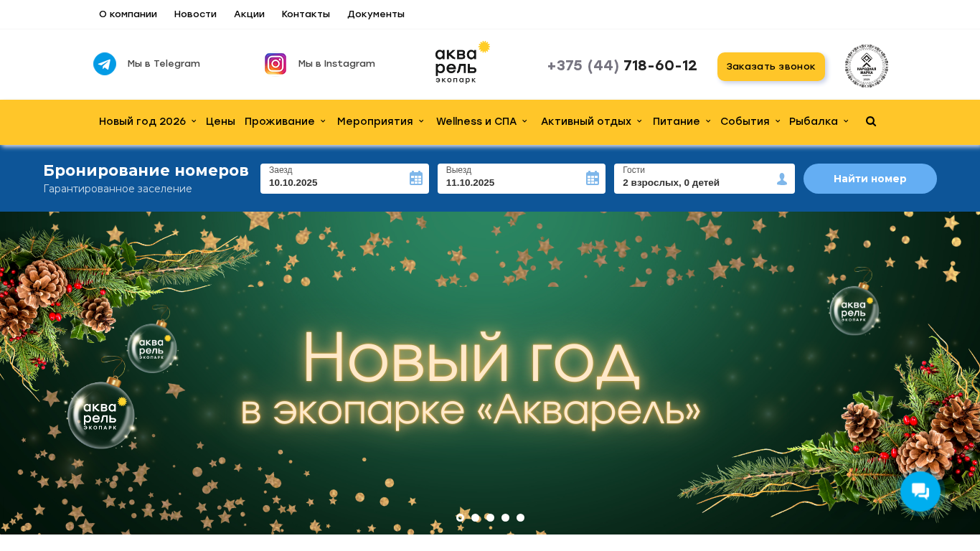Open the Telegram icon link

105,64
